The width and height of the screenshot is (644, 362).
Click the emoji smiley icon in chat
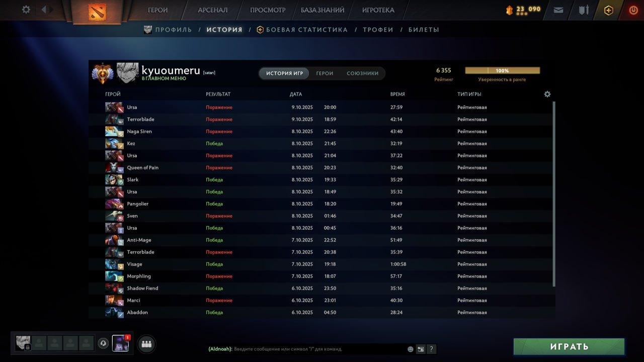tap(411, 349)
